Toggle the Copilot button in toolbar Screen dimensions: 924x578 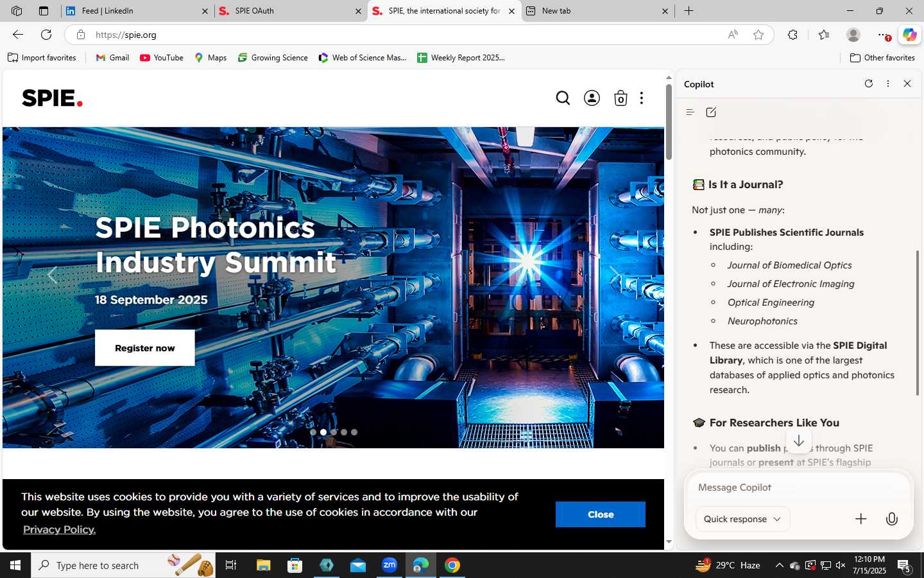point(910,35)
